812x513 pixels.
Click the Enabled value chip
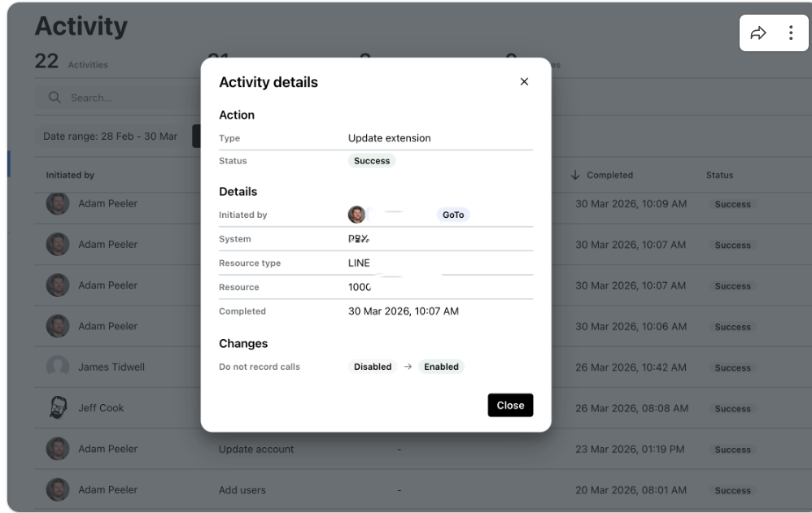tap(441, 367)
